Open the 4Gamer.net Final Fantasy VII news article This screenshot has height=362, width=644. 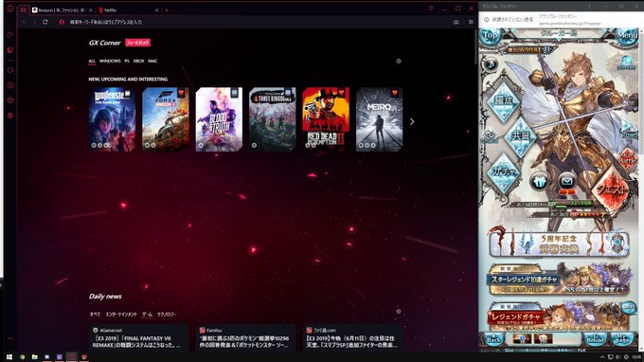pyautogui.click(x=139, y=337)
